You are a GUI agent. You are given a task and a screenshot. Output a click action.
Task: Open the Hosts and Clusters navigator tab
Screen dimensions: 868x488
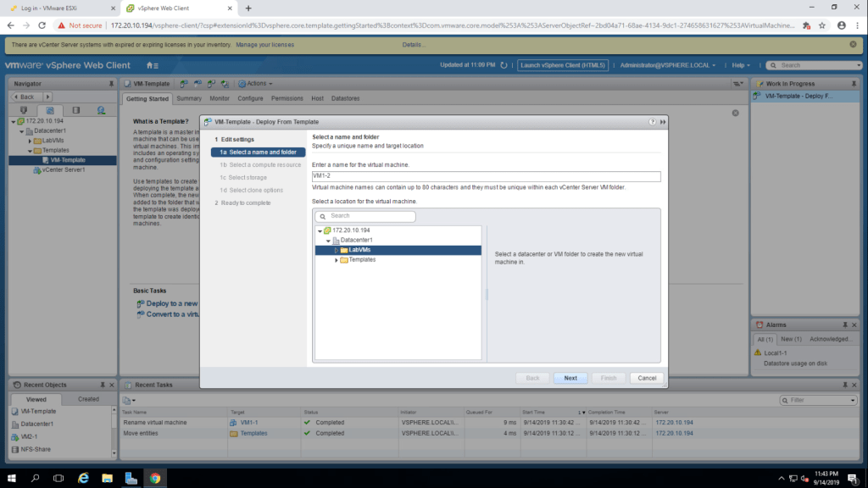(x=23, y=110)
